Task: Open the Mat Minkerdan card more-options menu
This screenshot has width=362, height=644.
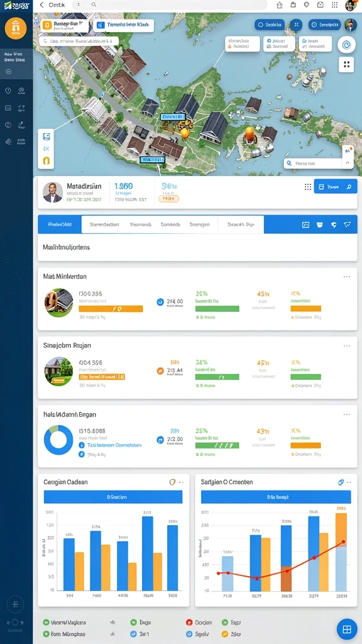Action: (347, 277)
